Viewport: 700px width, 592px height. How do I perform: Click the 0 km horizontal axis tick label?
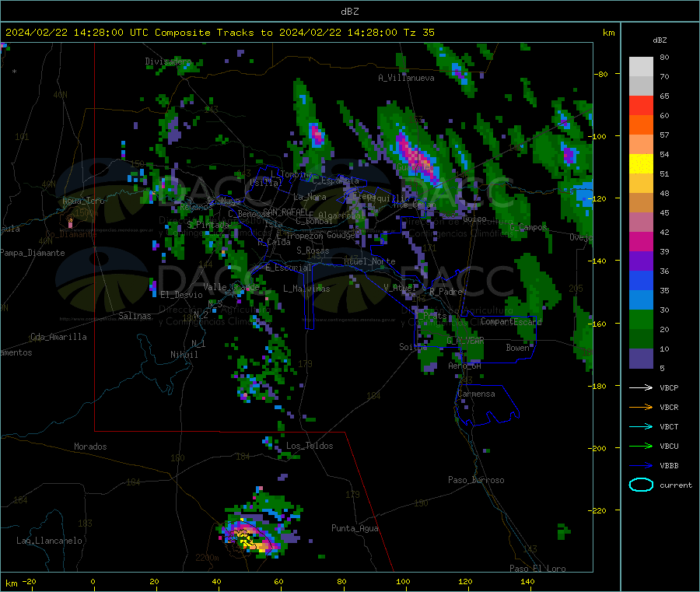[x=93, y=581]
